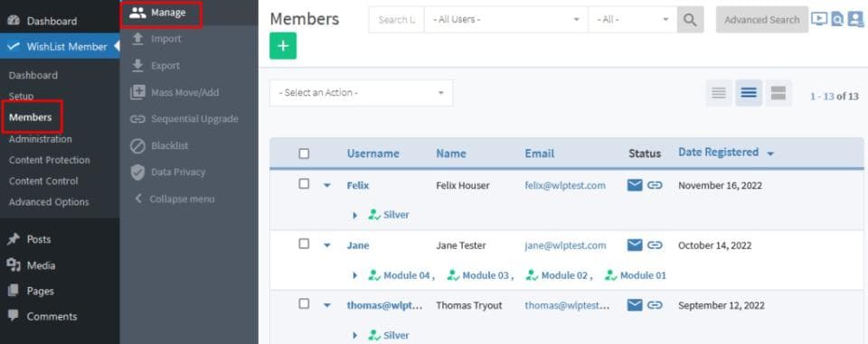
Task: Click the help document search icon
Action: coord(837,19)
